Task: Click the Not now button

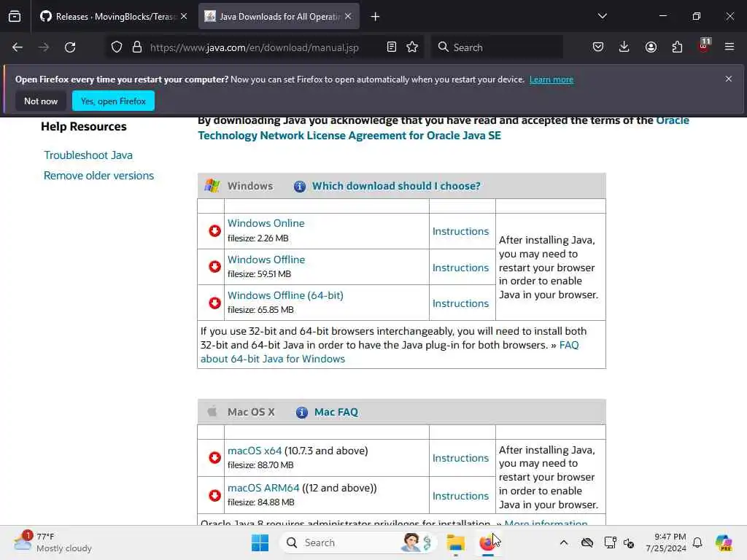Action: pyautogui.click(x=41, y=101)
